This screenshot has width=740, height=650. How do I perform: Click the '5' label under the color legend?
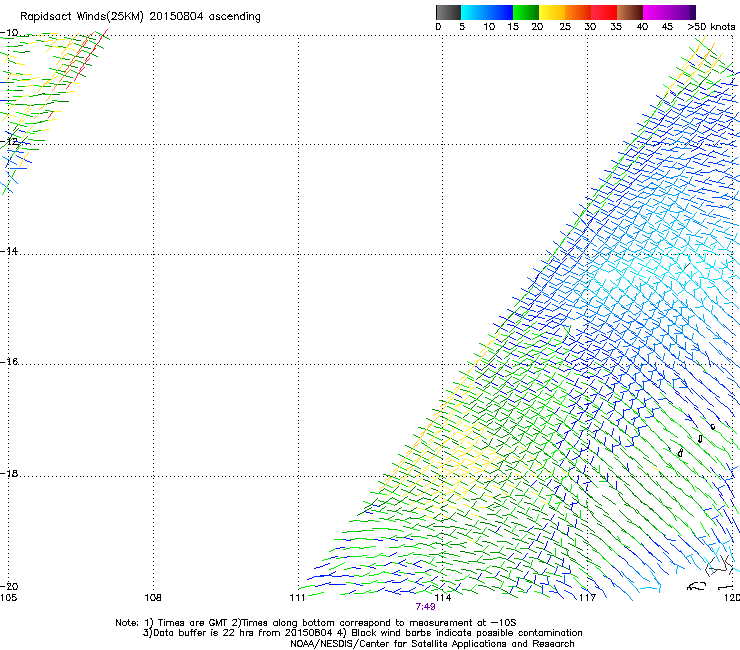[462, 27]
